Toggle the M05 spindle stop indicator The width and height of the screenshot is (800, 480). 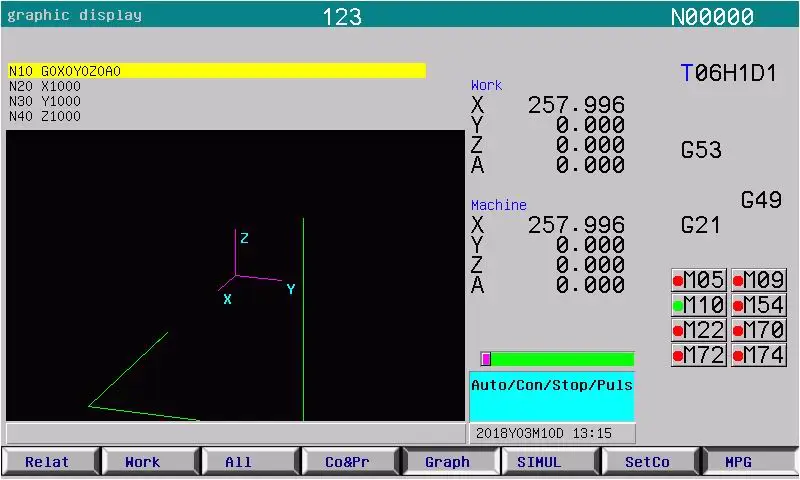point(698,280)
